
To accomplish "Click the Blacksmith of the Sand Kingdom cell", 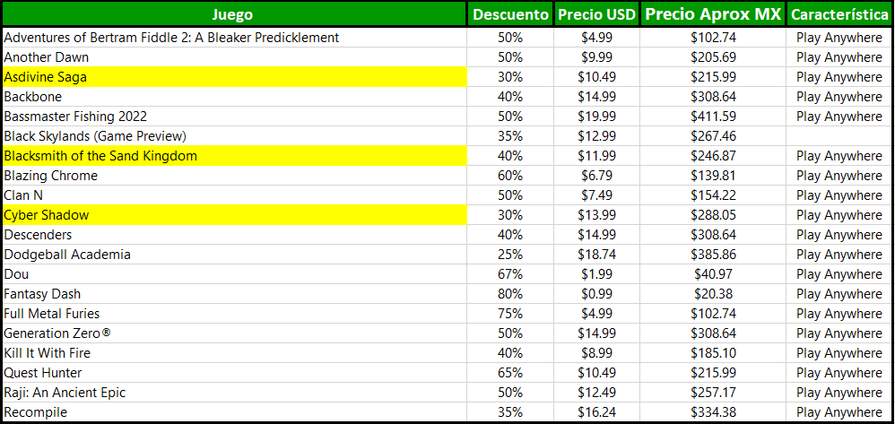I will point(235,156).
